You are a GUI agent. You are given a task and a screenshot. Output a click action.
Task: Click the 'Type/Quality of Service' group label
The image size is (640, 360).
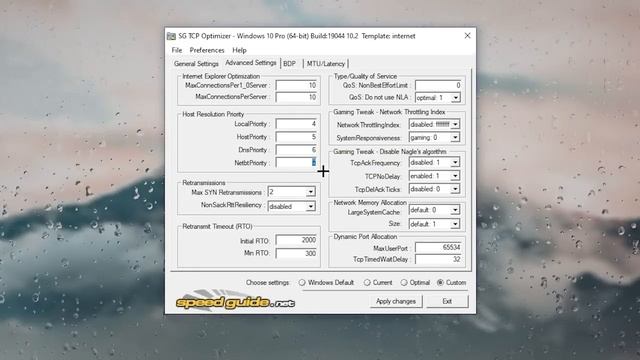click(x=365, y=76)
